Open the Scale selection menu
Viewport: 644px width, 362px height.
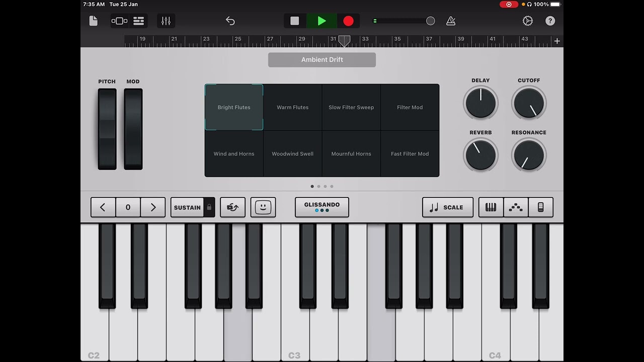448,207
